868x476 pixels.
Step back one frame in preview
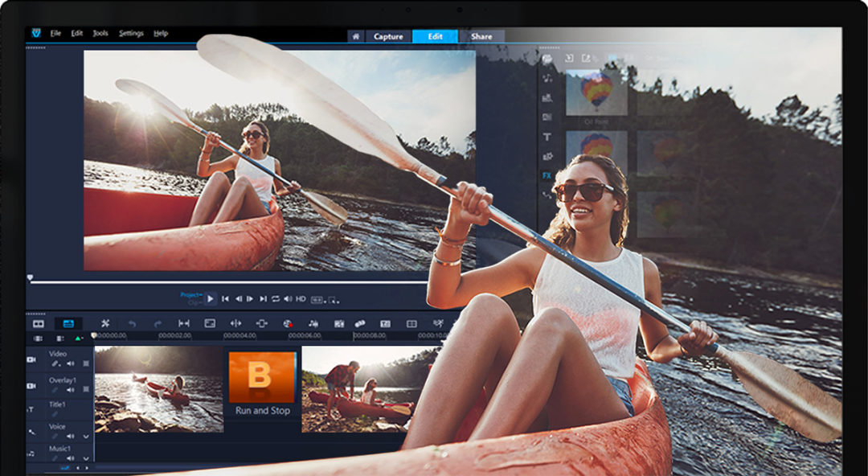[239, 299]
